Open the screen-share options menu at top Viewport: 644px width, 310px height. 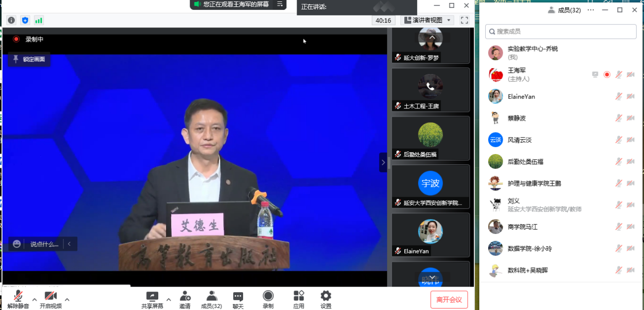pos(280,4)
